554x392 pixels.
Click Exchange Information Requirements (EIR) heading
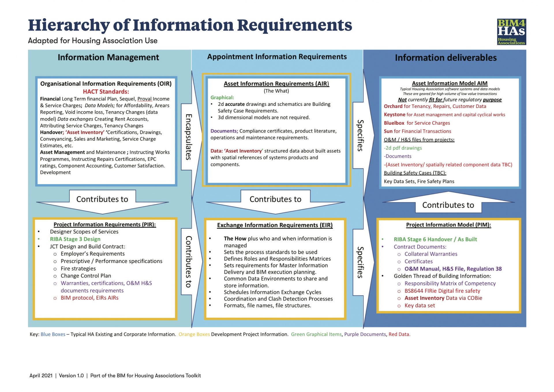point(275,225)
